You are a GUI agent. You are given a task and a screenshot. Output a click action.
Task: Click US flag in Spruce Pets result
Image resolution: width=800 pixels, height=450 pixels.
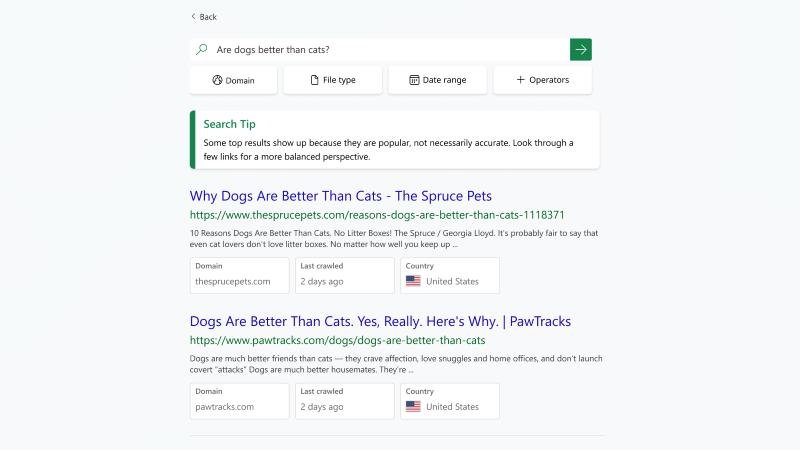413,281
